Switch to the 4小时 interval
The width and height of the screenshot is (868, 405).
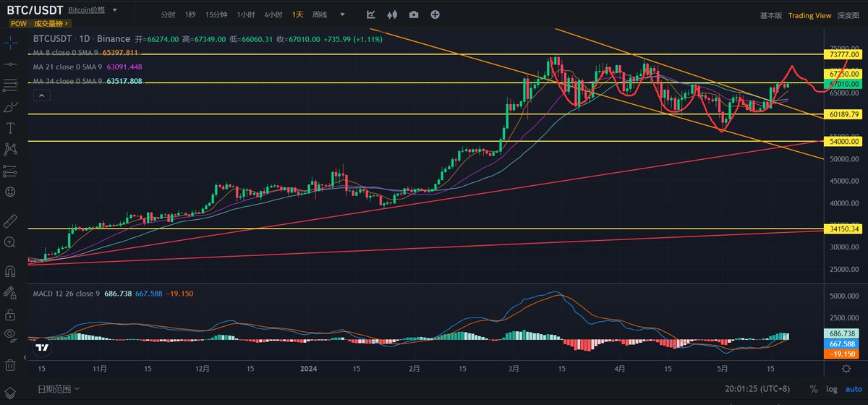click(273, 14)
